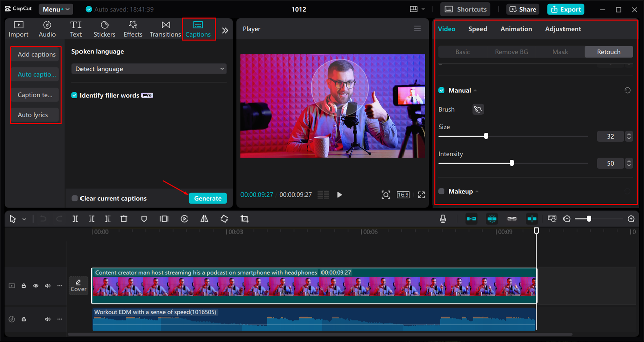The image size is (644, 342).
Task: Toggle clip linkage chain icon
Action: (512, 219)
